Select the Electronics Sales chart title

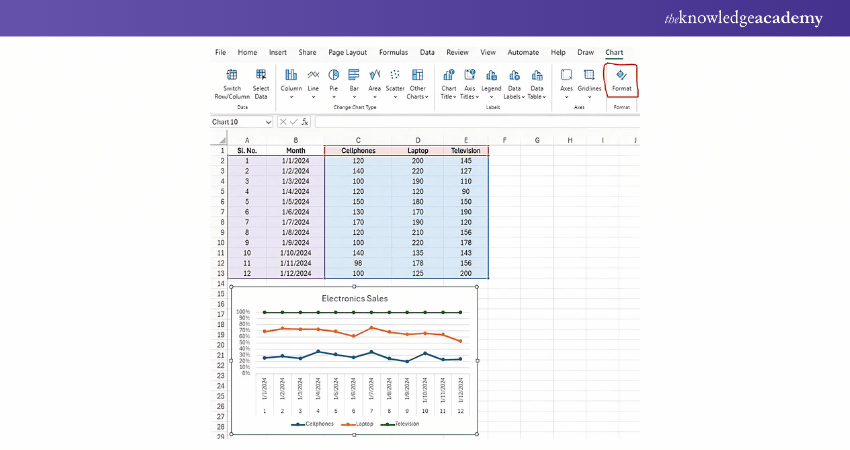tap(354, 298)
